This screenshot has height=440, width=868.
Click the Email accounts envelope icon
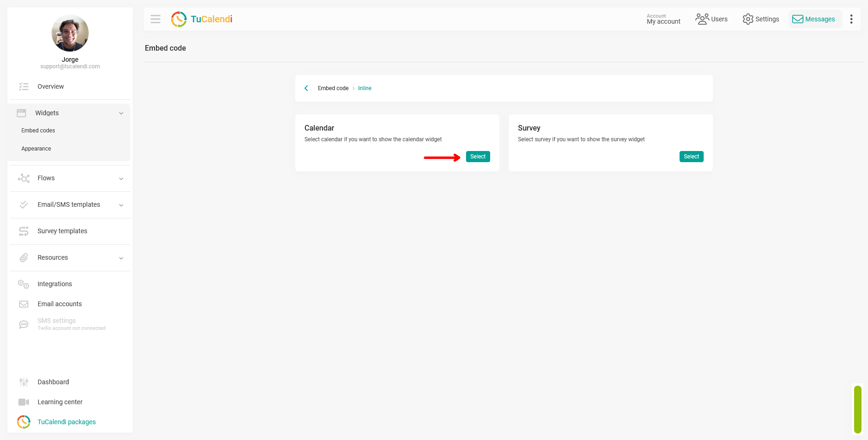pos(24,304)
